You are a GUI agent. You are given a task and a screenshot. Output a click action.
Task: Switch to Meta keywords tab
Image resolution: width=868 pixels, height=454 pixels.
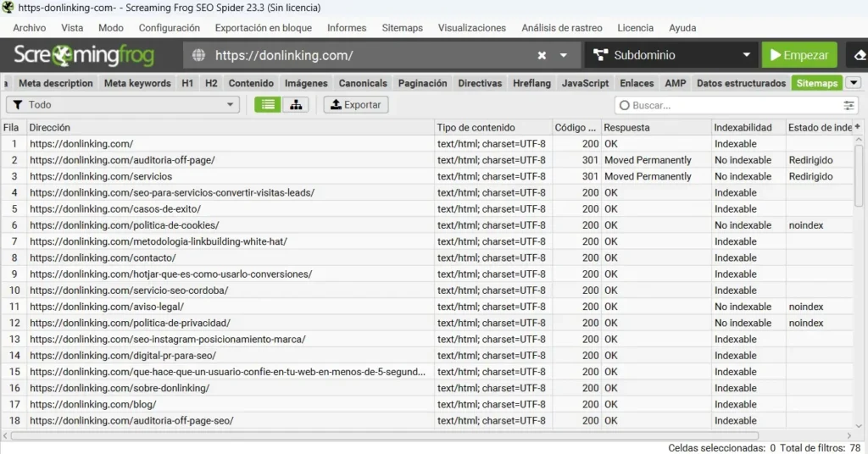137,83
